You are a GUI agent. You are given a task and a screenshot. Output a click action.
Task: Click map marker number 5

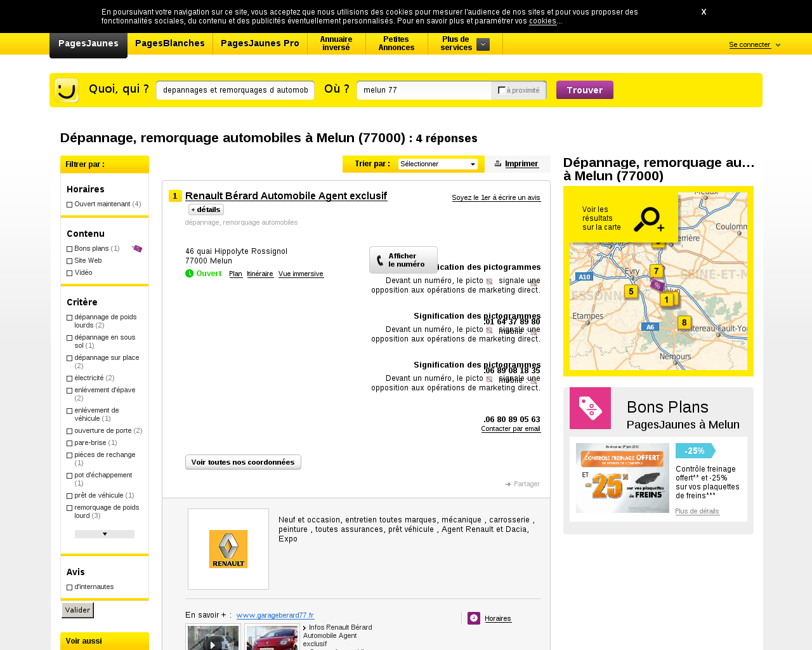pos(631,292)
